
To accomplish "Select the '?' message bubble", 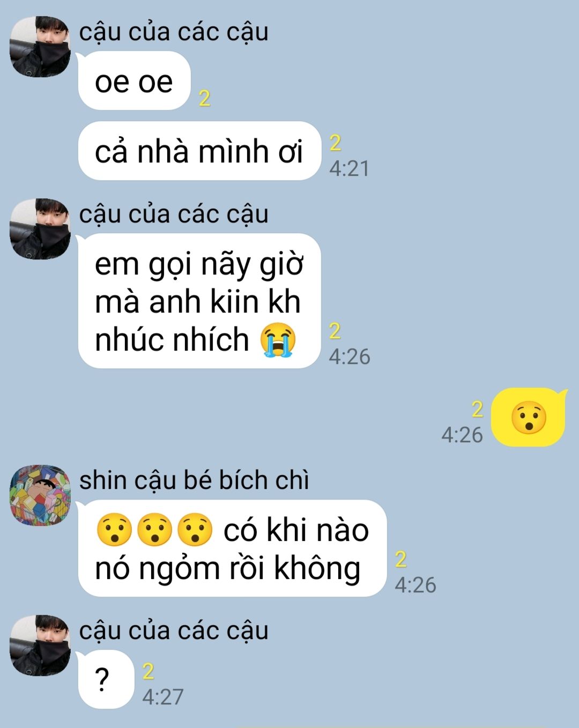I will tap(106, 679).
